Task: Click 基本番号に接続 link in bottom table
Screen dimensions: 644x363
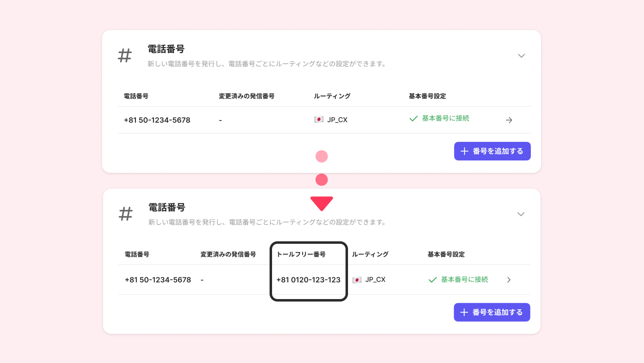Action: [x=464, y=280]
